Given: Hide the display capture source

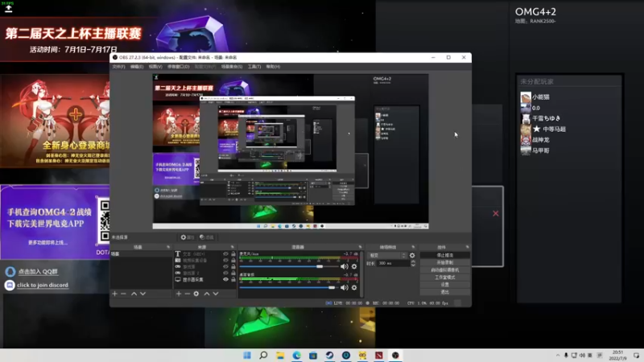Looking at the screenshot, I should [225, 279].
